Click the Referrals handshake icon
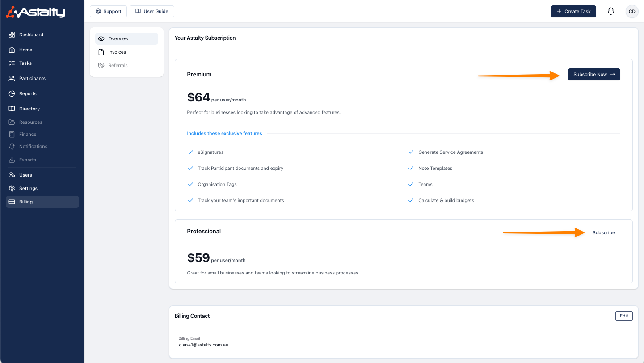Screen dimensions: 644x363 (x=101, y=65)
